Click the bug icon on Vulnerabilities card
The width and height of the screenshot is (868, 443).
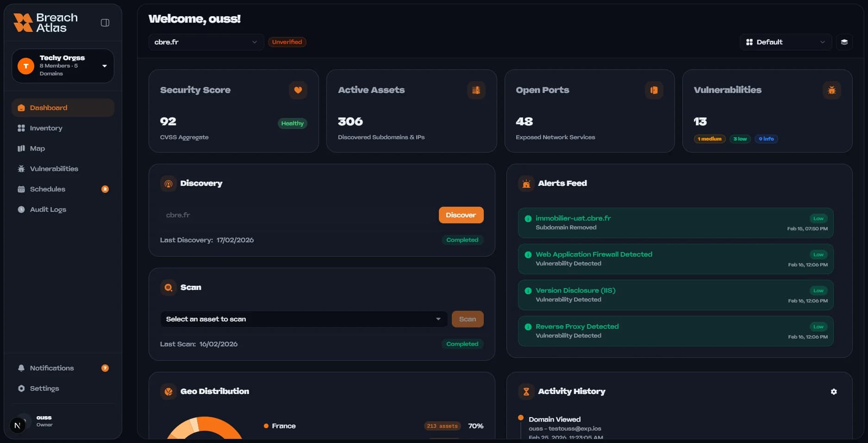click(x=831, y=90)
